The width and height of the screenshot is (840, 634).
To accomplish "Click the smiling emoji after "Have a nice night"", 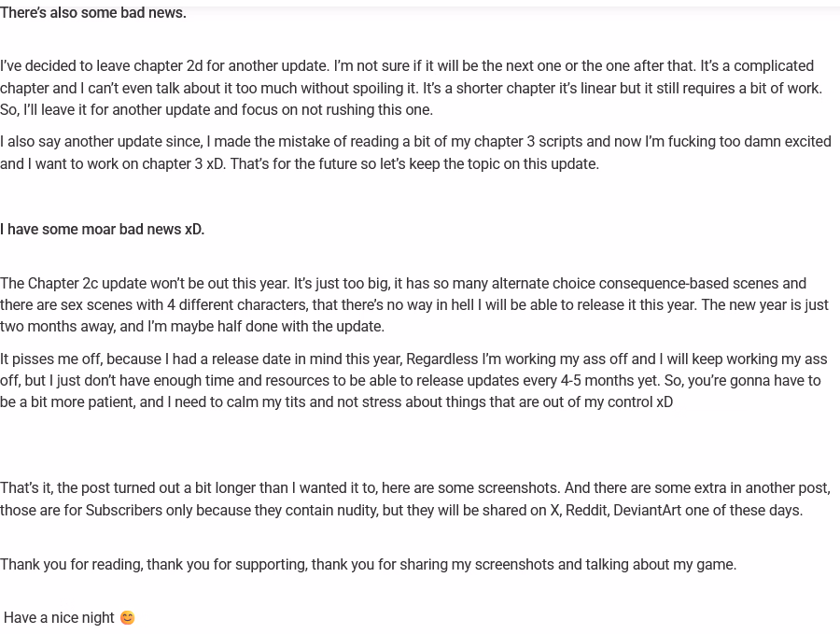I will 127,618.
